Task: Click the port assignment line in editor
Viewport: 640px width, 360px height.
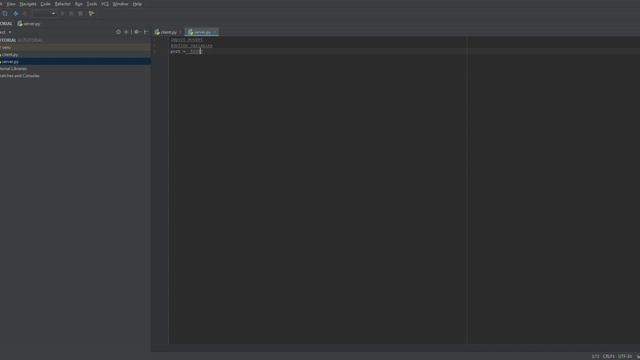Action: click(x=186, y=51)
